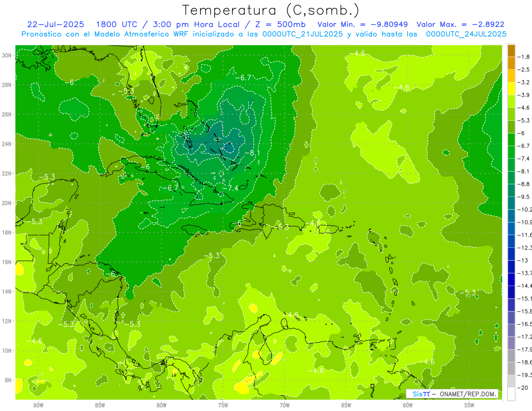532x411 pixels.
Task: Click the '30N' latitude axis label
Action: point(7,55)
